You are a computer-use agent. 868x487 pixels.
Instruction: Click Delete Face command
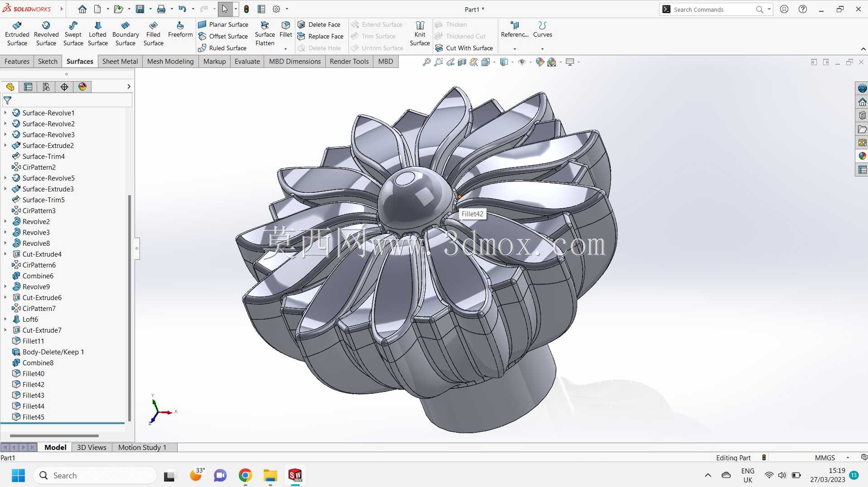319,24
